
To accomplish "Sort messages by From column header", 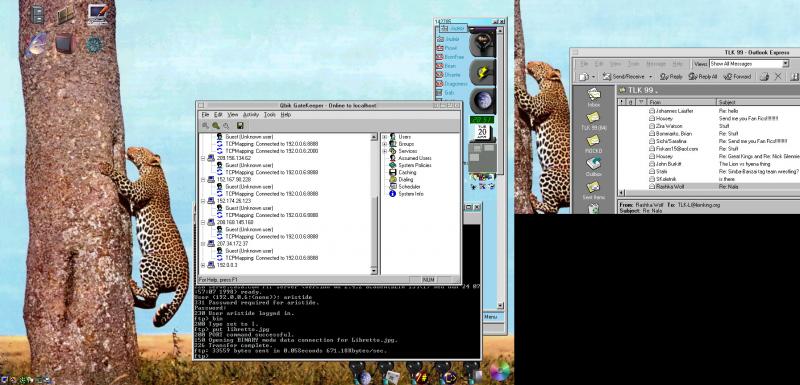I will pos(682,102).
